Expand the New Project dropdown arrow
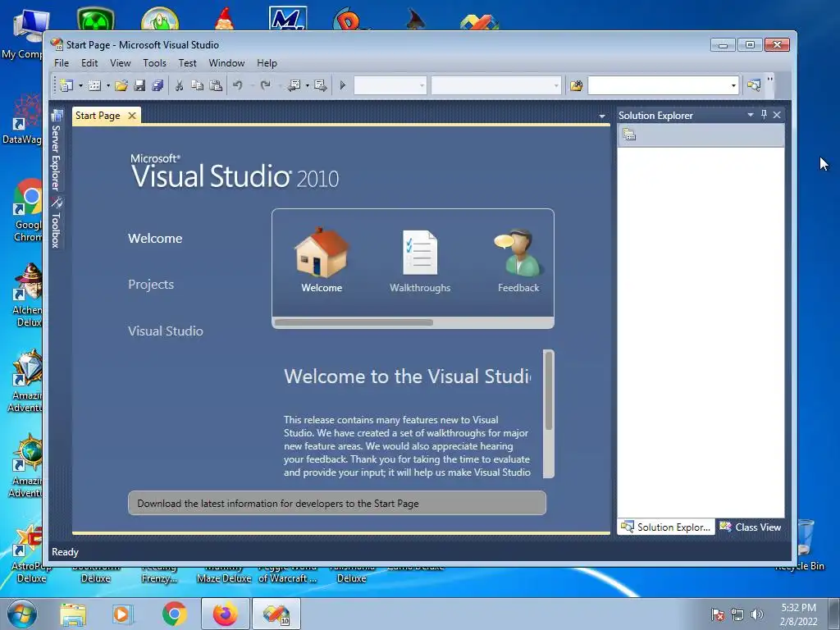Screen dimensions: 840x630 tap(80, 85)
